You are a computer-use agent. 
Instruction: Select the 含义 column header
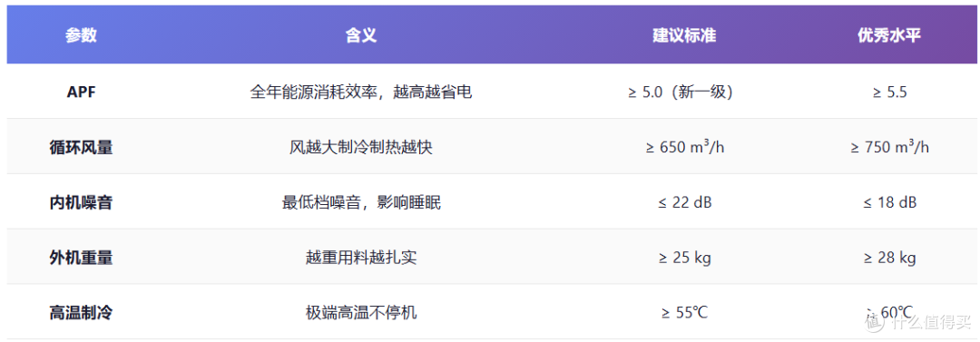[x=360, y=35]
